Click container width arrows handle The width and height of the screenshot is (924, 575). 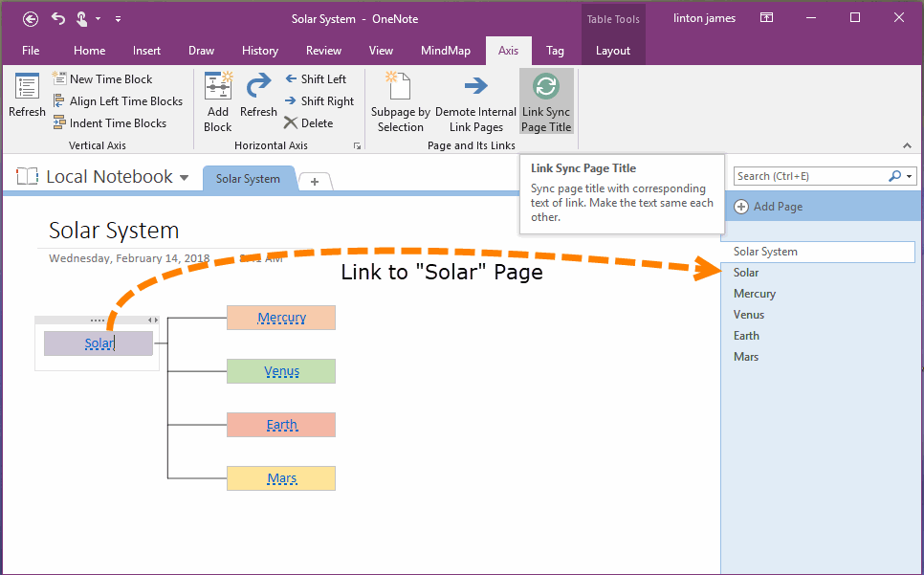[153, 320]
